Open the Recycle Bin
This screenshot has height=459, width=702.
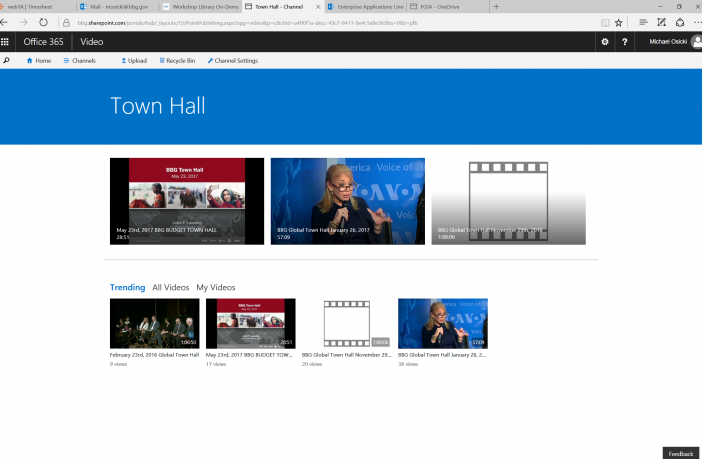(177, 60)
